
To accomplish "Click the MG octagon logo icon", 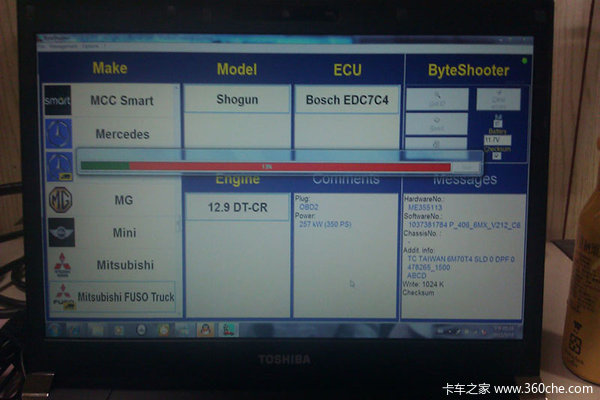I will (x=60, y=199).
